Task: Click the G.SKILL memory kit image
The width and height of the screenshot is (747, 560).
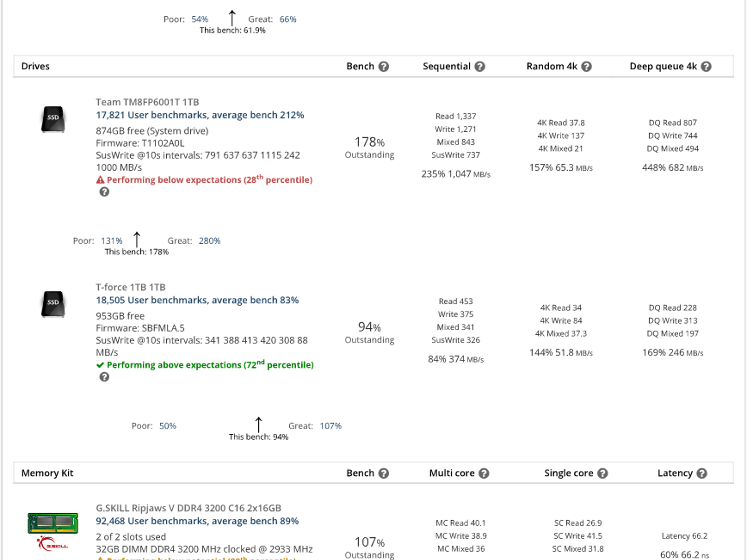Action: pyautogui.click(x=53, y=532)
